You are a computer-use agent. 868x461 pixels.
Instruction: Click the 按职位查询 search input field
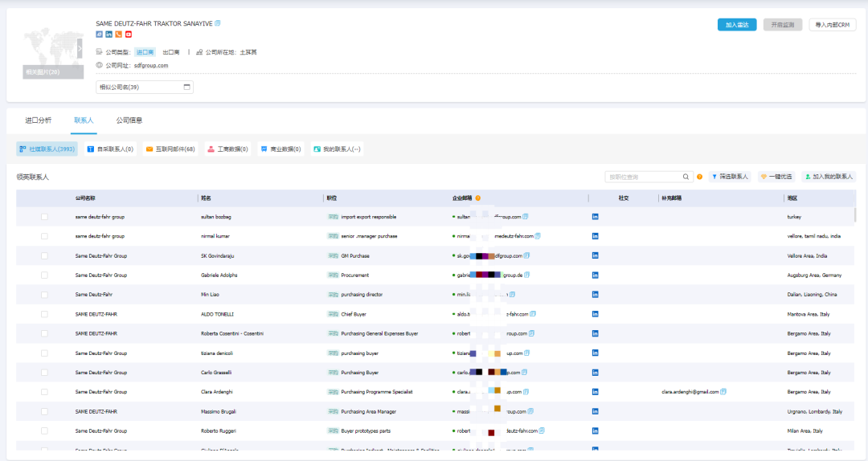(643, 177)
